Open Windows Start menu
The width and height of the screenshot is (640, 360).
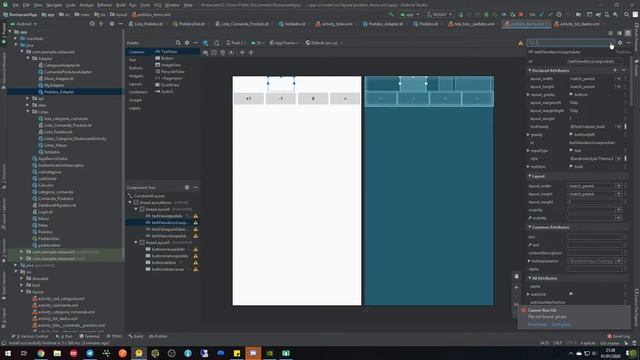(x=8, y=353)
